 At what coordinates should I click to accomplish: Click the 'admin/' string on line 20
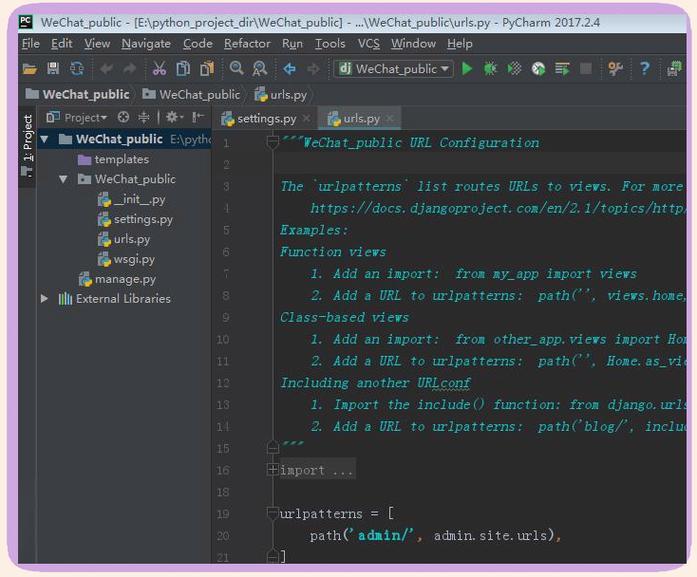381,535
